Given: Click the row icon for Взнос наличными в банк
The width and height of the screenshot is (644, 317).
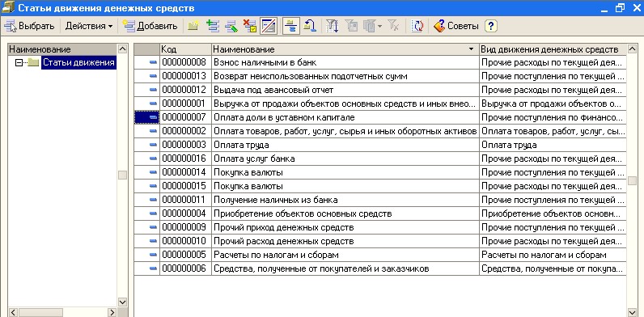Looking at the screenshot, I should tap(153, 62).
